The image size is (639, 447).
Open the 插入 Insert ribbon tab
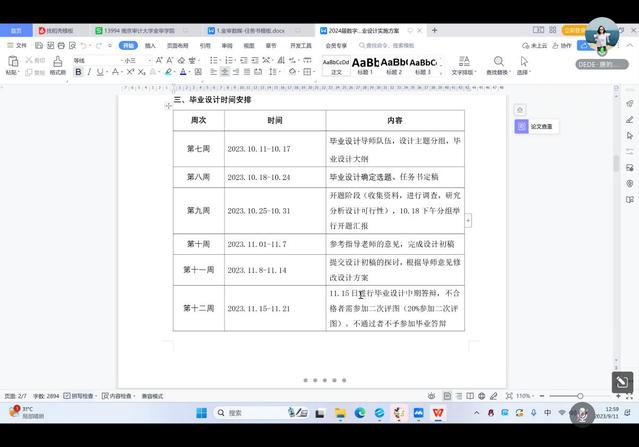(x=150, y=45)
